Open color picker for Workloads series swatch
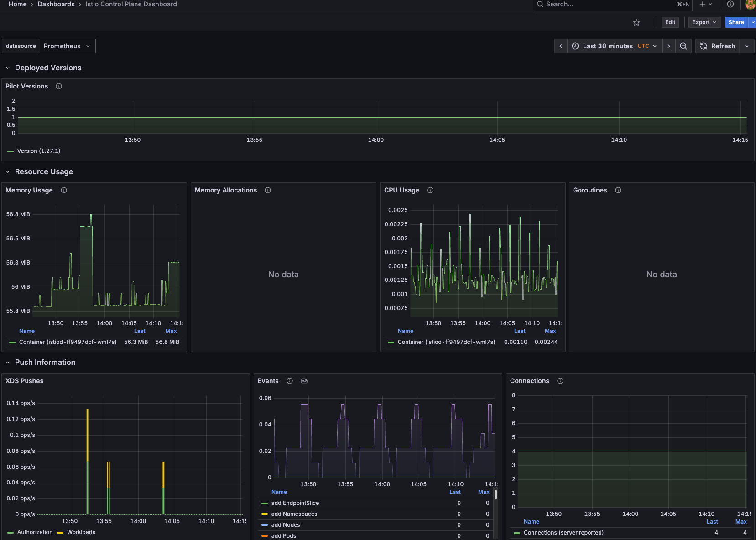Image resolution: width=756 pixels, height=540 pixels. tap(60, 532)
